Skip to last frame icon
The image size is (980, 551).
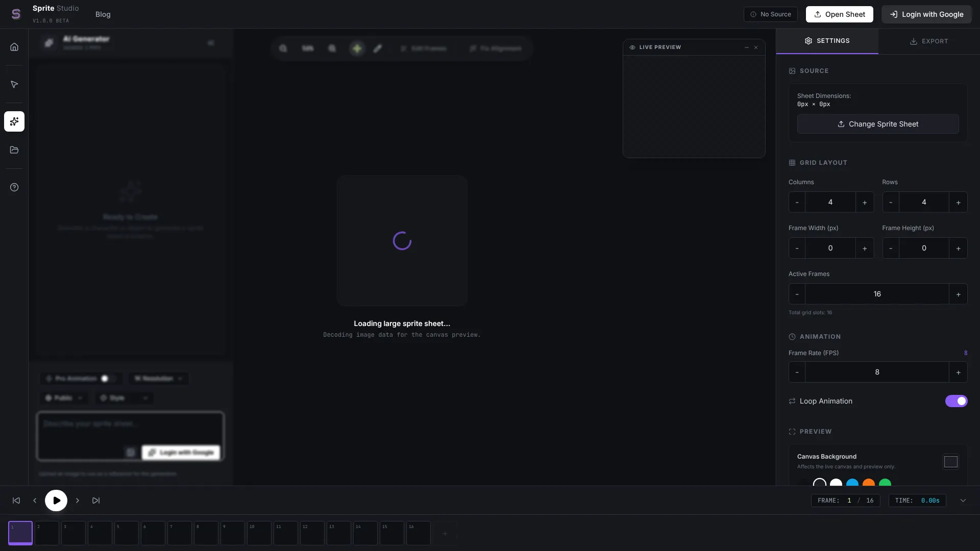(96, 500)
